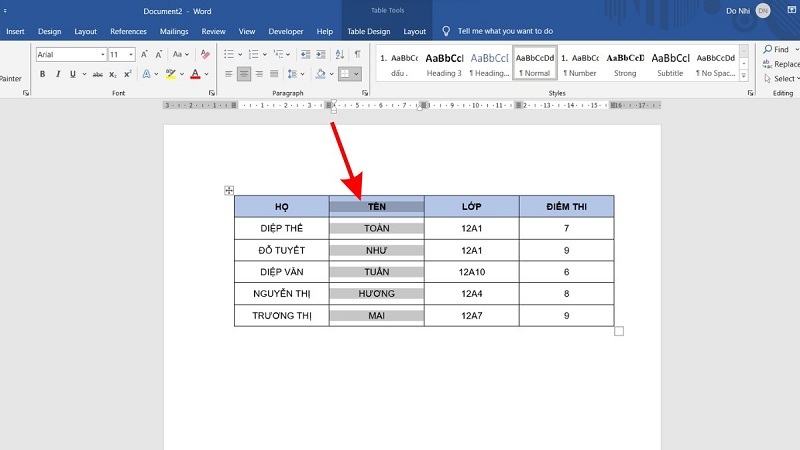Viewport: 800px width, 450px height.
Task: Apply the Heading 3 style
Action: coord(443,64)
